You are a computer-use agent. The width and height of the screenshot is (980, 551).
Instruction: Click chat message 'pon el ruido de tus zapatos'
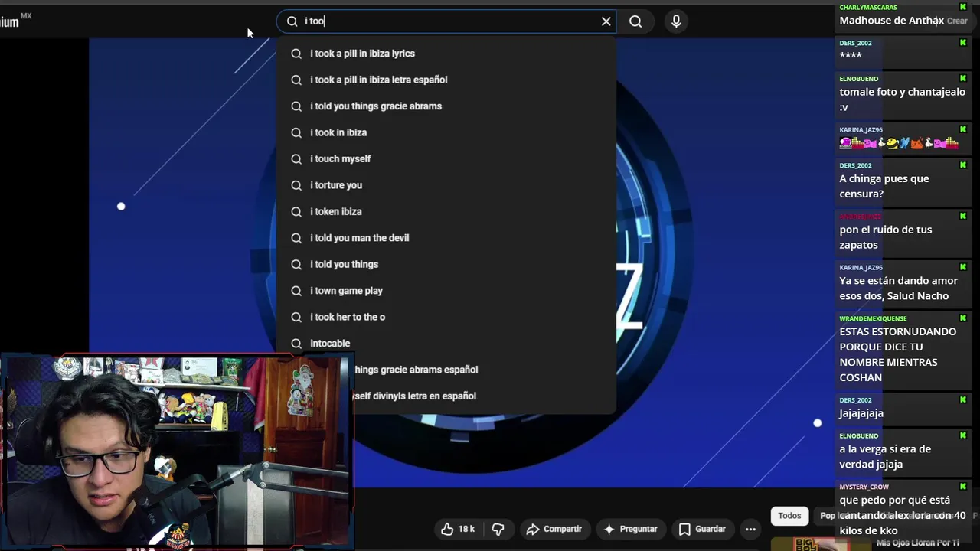click(x=885, y=237)
